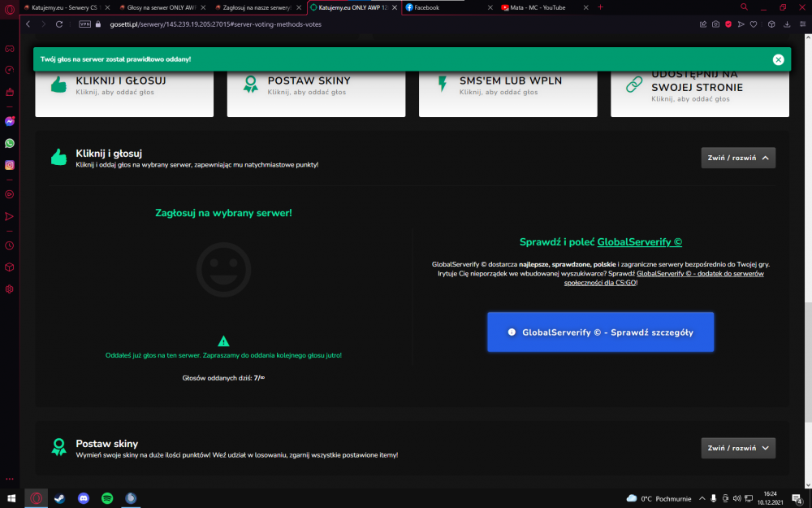The height and width of the screenshot is (508, 812).
Task: Send page to My Flow from toolbar
Action: click(741, 24)
